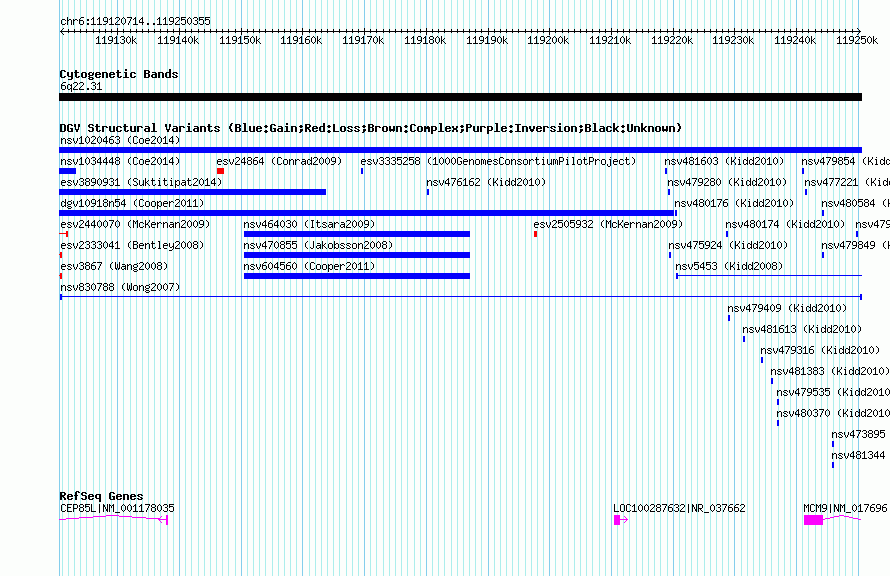This screenshot has height=576, width=890.
Task: Click the nsv604560 (Cooper2011) blue bar
Action: [x=356, y=276]
